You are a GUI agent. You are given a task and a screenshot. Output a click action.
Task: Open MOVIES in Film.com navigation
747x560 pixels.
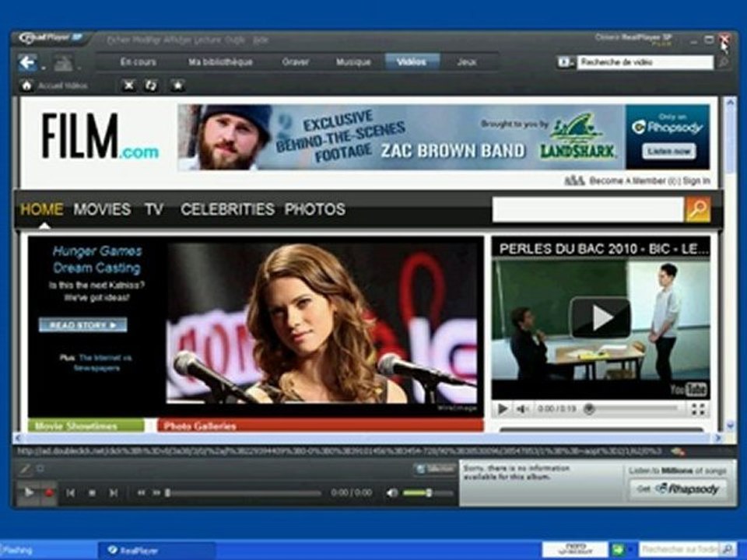[x=102, y=209]
